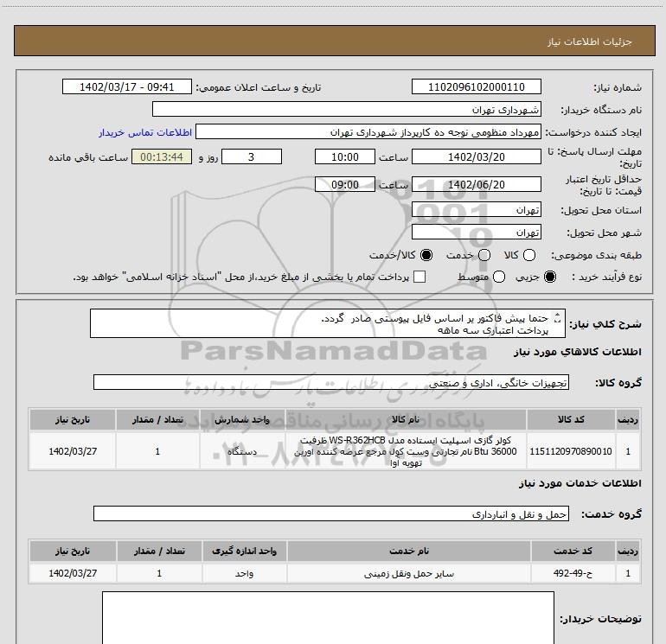Select the کالا/خدمت radio button
The image size is (666, 644).
426,255
